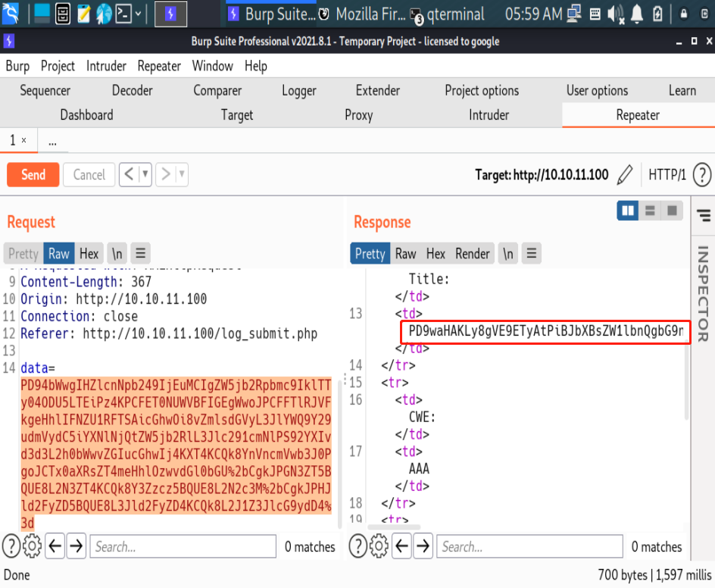Screen dimensions: 715x588
Task: Expand the back history dropdown arrow
Action: tap(145, 174)
